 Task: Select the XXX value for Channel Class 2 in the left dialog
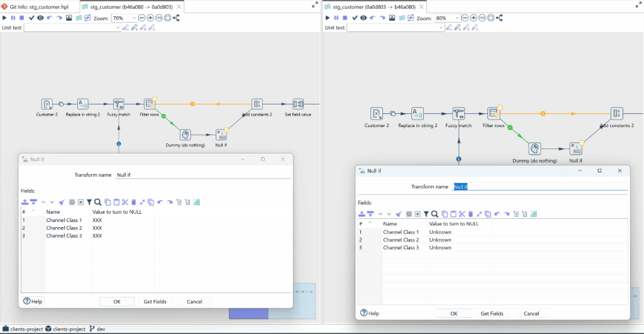tap(97, 228)
